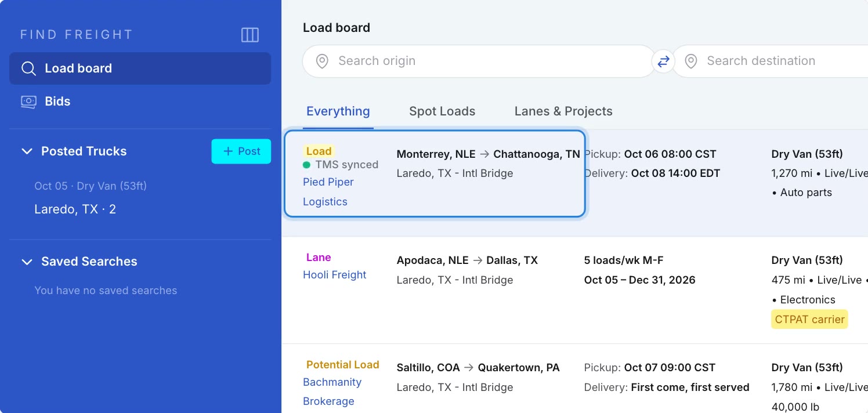This screenshot has width=868, height=413.
Task: Click Oct 05 – Dec 31, 2026 dates
Action: [x=640, y=280]
